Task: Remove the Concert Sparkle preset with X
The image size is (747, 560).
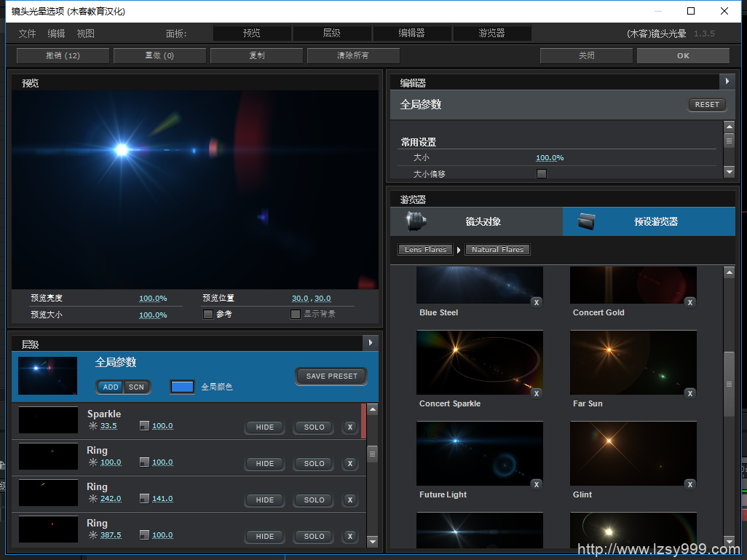Action: (537, 393)
